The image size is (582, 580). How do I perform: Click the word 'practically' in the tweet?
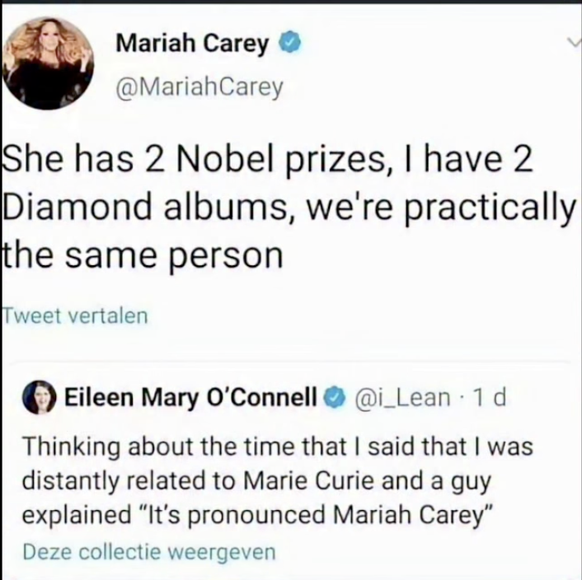point(489,208)
